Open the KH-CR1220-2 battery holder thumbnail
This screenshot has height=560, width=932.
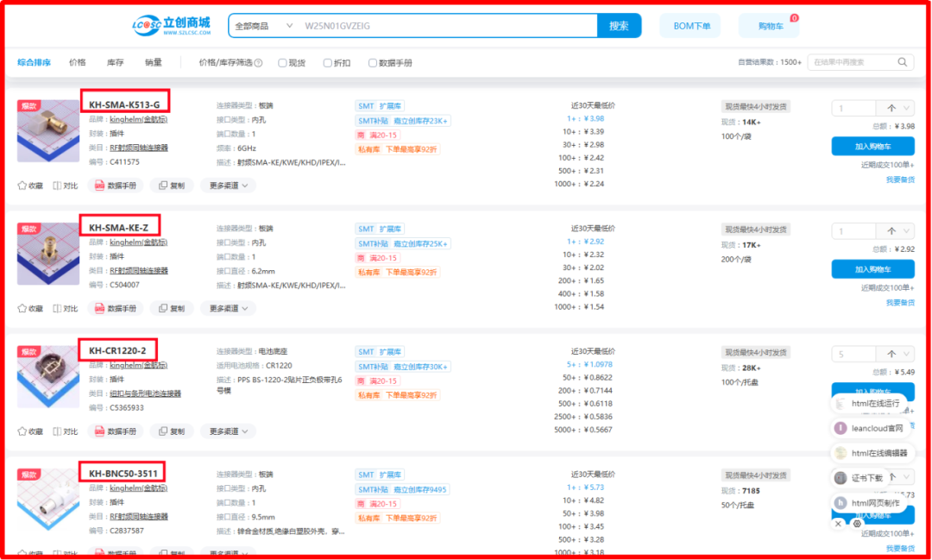point(48,377)
